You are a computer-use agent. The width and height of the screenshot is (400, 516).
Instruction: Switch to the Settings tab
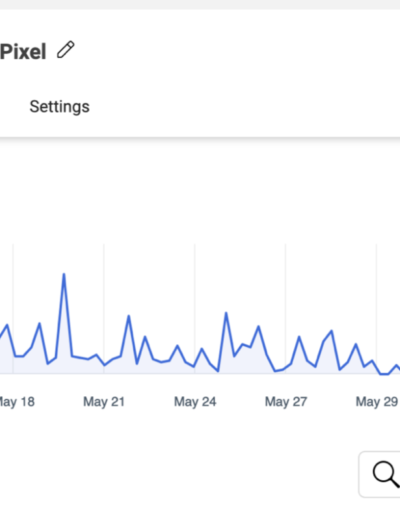coord(59,107)
